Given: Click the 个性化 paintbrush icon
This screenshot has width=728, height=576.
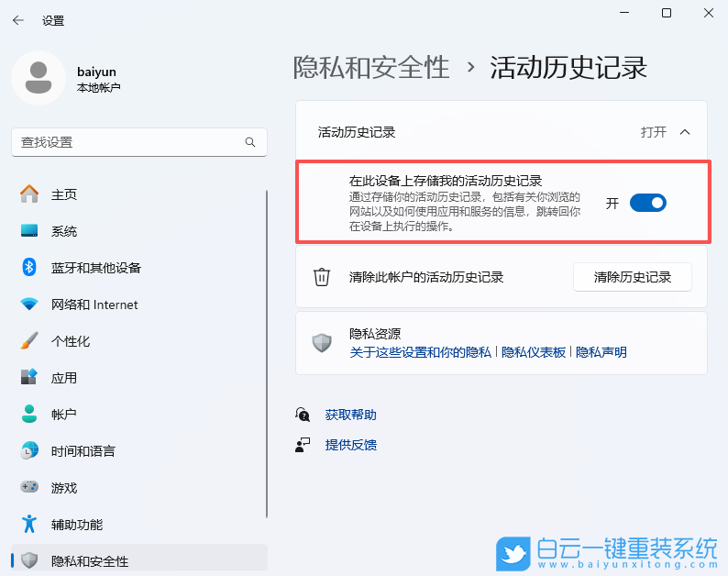Looking at the screenshot, I should pyautogui.click(x=29, y=341).
